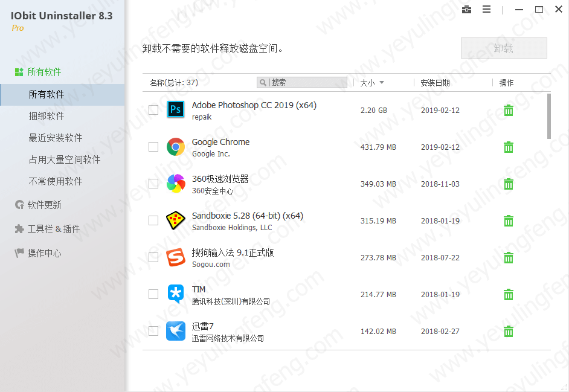This screenshot has height=392, width=569.
Task: Open the hamburger menu icon
Action: [x=487, y=10]
